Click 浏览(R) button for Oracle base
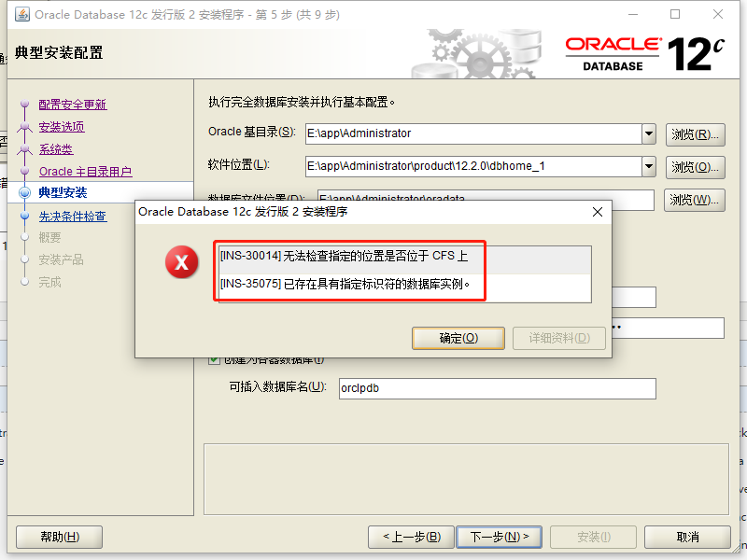This screenshot has height=560, width=747. [x=695, y=134]
